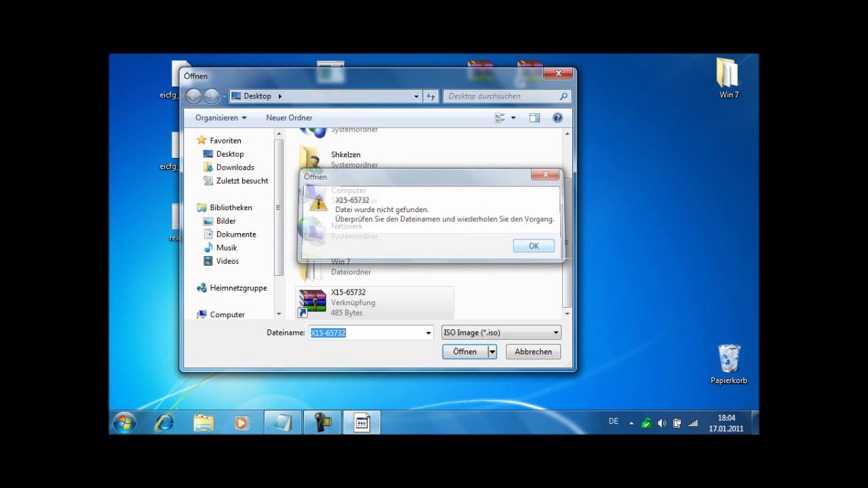Image resolution: width=868 pixels, height=488 pixels.
Task: Click the DE language indicator
Action: (614, 422)
